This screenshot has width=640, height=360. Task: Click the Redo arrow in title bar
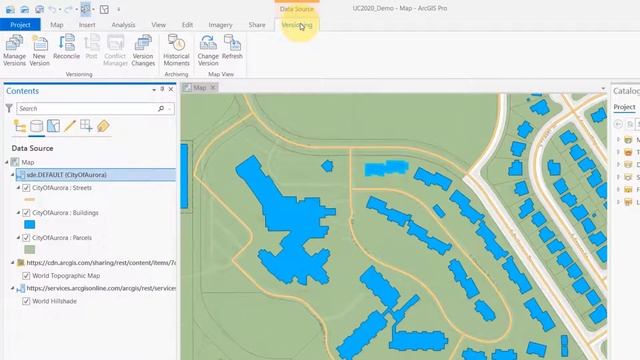click(69, 9)
